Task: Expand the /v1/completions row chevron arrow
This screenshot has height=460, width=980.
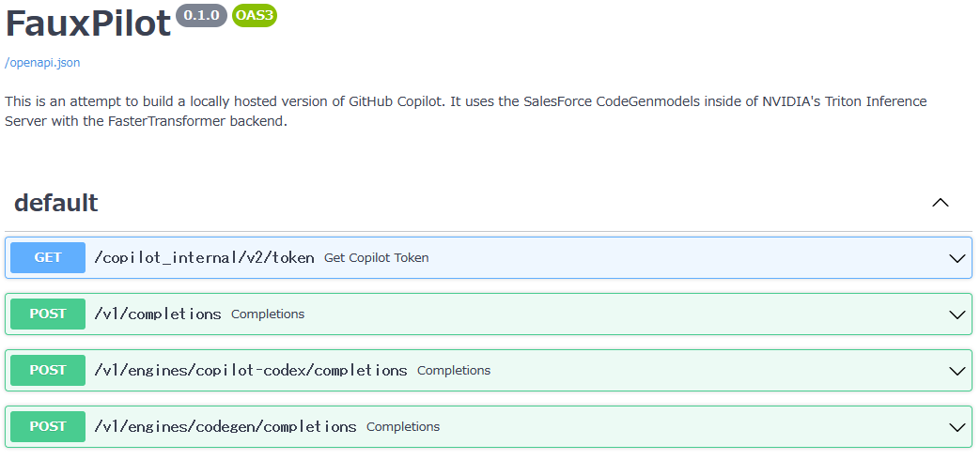Action: (x=957, y=314)
